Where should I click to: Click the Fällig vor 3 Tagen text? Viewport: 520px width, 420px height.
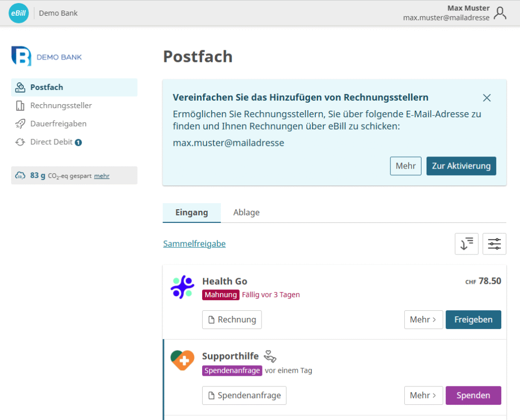tap(271, 295)
